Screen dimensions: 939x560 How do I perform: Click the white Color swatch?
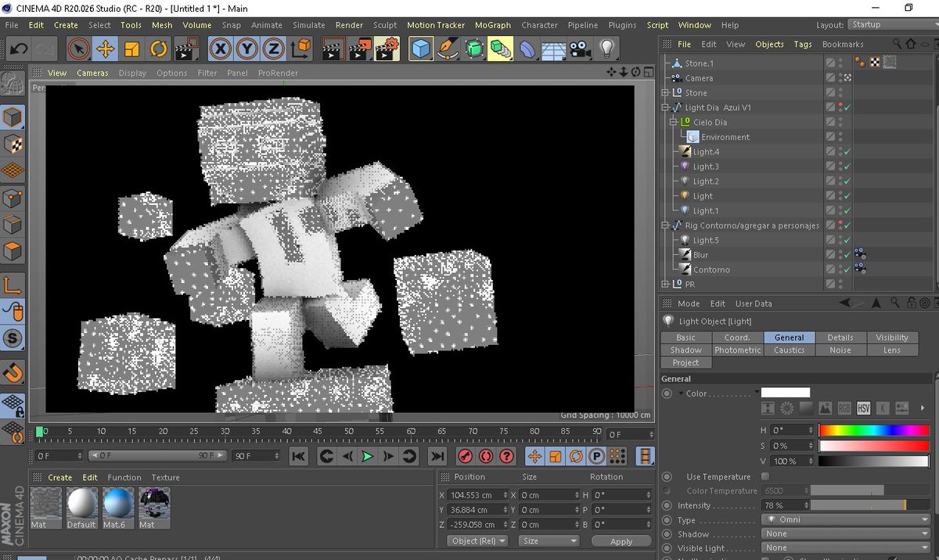[786, 393]
